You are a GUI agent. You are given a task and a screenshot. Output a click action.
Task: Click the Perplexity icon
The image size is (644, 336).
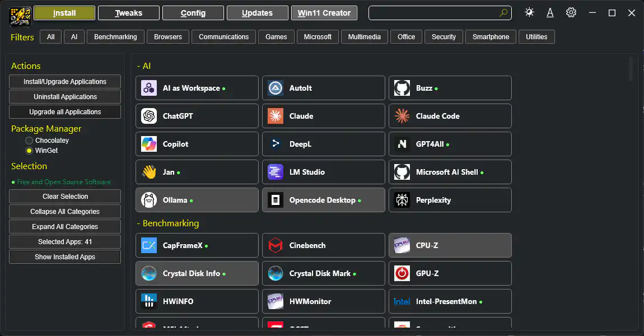pos(402,200)
